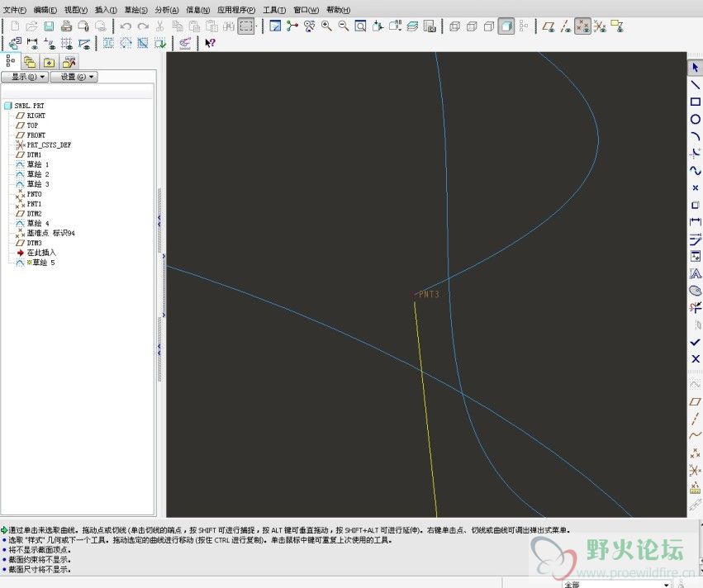Click the Undo arrow

pyautogui.click(x=126, y=26)
